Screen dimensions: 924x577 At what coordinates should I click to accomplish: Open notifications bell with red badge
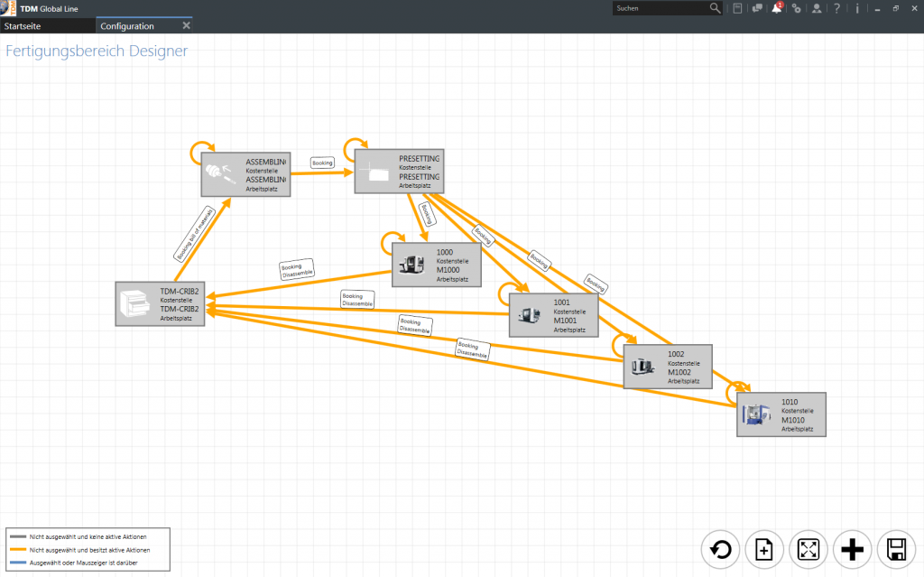[x=777, y=7]
